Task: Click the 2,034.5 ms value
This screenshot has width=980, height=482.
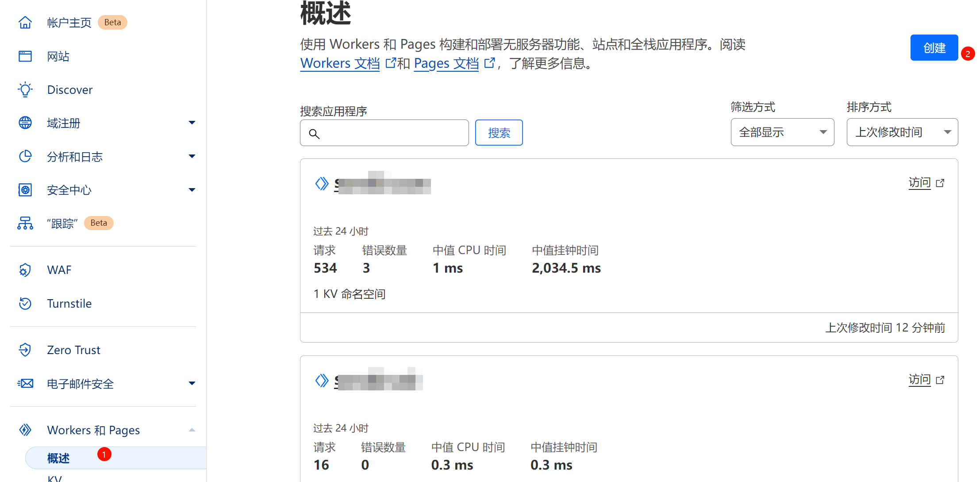Action: click(566, 268)
